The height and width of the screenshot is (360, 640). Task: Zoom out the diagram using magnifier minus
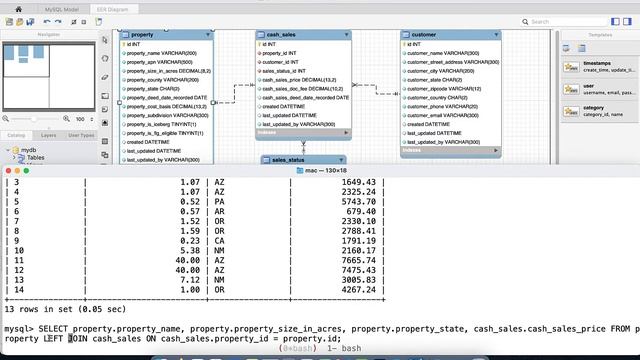pyautogui.click(x=6, y=119)
